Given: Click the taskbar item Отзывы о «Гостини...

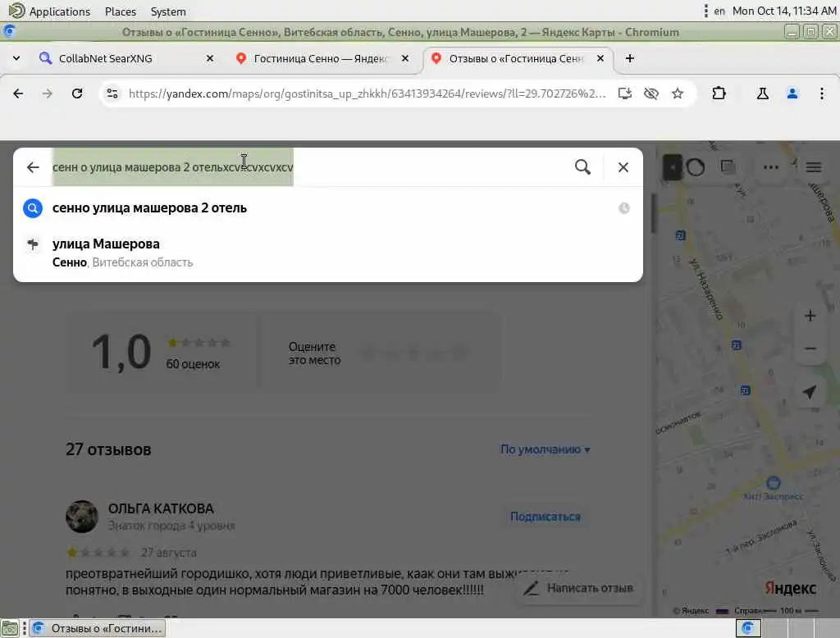Looking at the screenshot, I should point(97,628).
